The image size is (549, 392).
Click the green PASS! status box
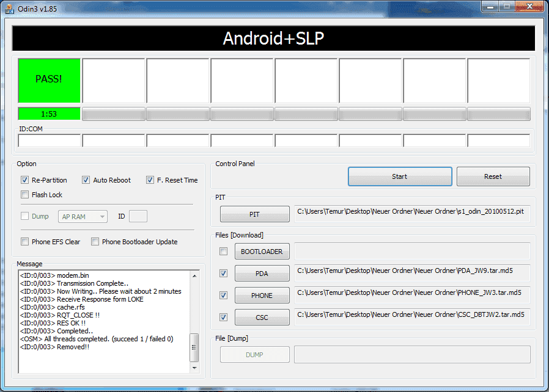tap(49, 81)
